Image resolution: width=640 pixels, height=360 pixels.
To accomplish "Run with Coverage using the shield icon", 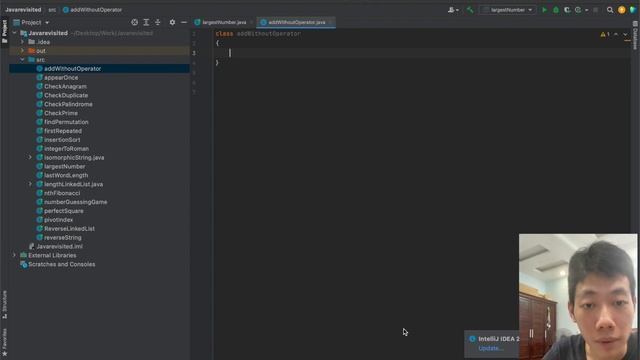I will [567, 10].
